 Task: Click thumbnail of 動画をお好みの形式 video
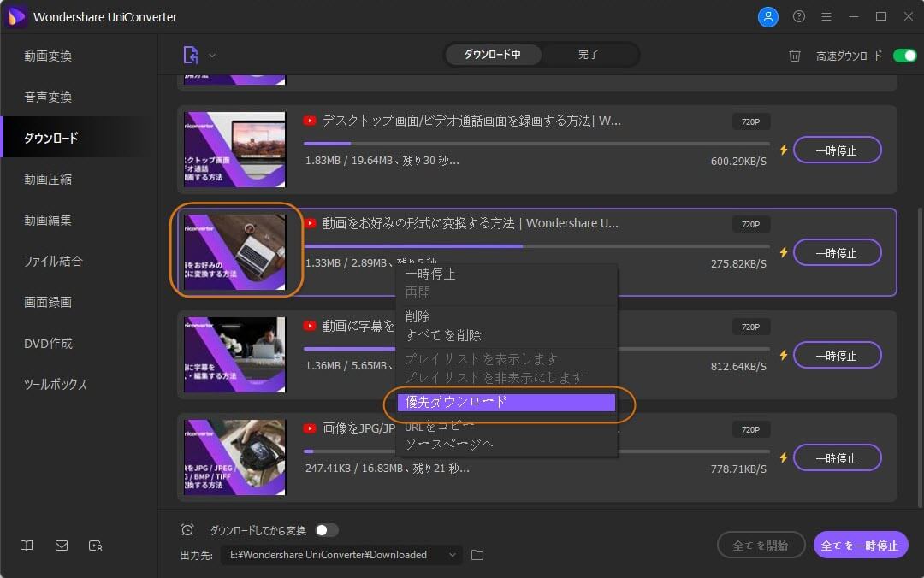click(234, 251)
